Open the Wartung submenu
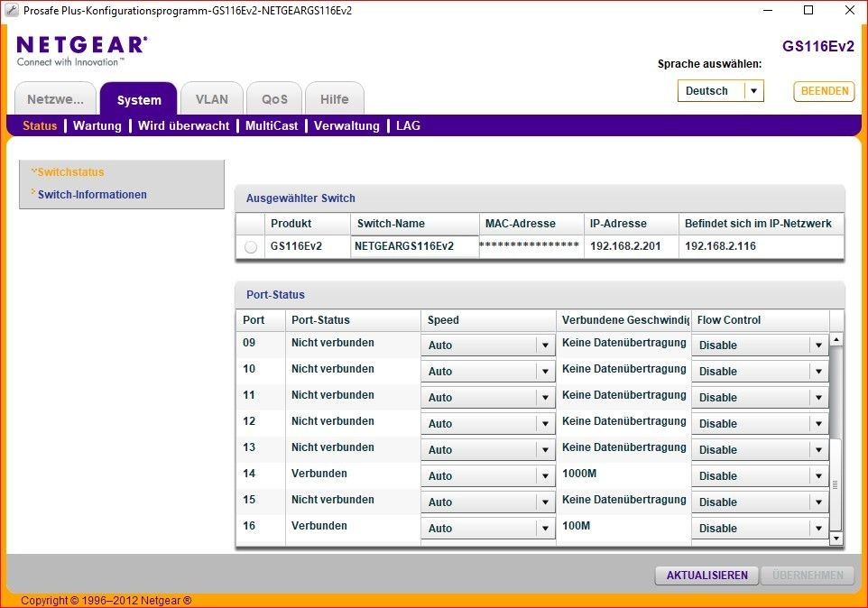Screen dimensions: 868x608 (97, 126)
